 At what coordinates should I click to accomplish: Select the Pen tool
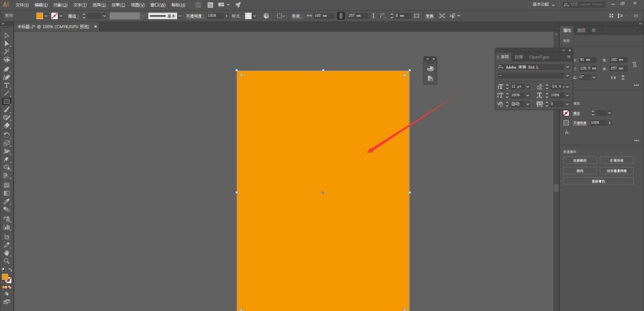(x=7, y=69)
